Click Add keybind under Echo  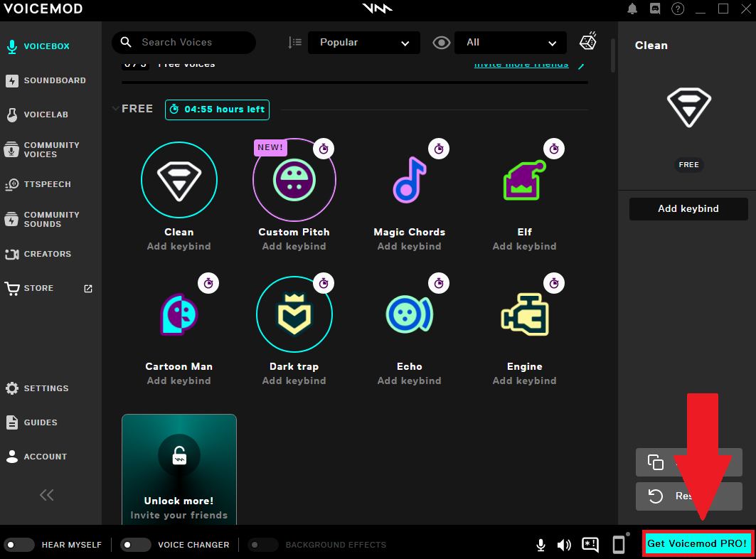[410, 381]
